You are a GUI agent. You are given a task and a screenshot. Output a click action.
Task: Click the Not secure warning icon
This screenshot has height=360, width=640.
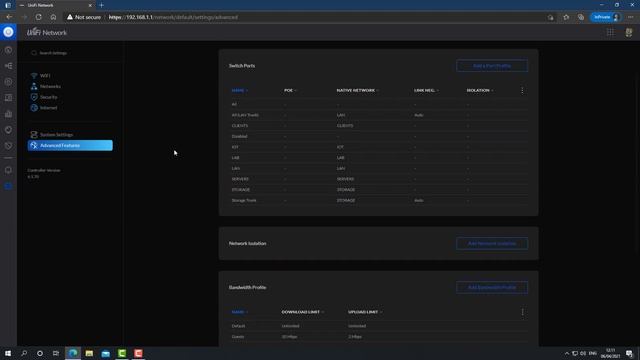pyautogui.click(x=70, y=17)
